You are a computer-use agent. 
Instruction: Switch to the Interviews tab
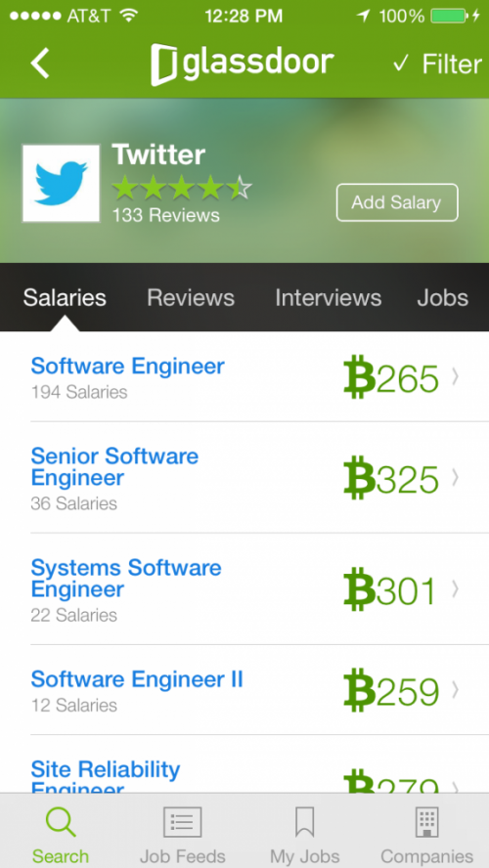329,298
